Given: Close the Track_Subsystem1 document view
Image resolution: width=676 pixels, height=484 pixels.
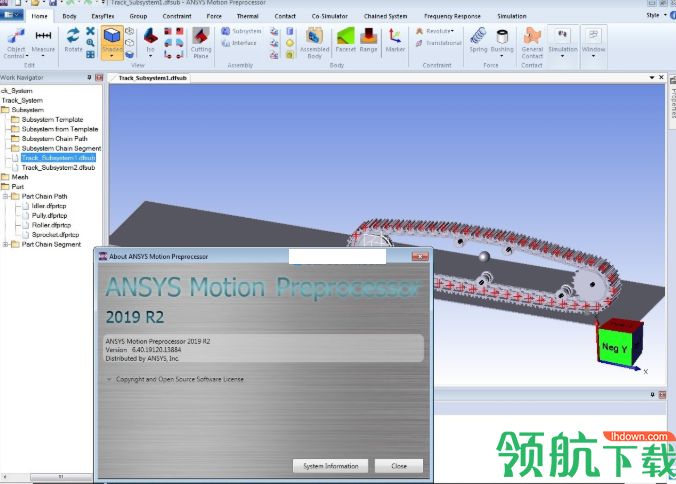Looking at the screenshot, I should 661,77.
